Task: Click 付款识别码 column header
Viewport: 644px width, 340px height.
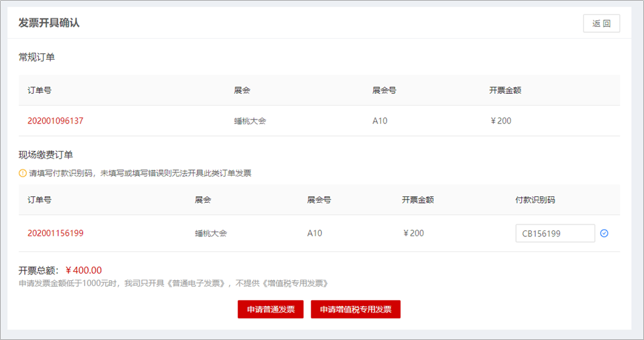Action: click(535, 200)
